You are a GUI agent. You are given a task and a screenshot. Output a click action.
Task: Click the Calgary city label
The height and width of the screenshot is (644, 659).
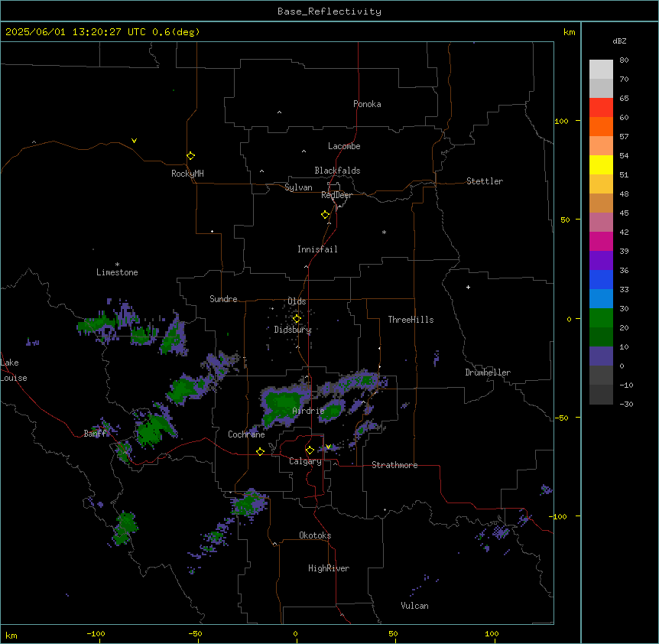tap(305, 461)
